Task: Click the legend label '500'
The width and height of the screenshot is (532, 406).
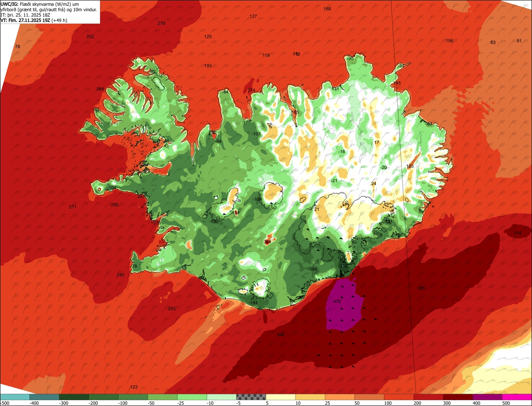Action: (506, 403)
